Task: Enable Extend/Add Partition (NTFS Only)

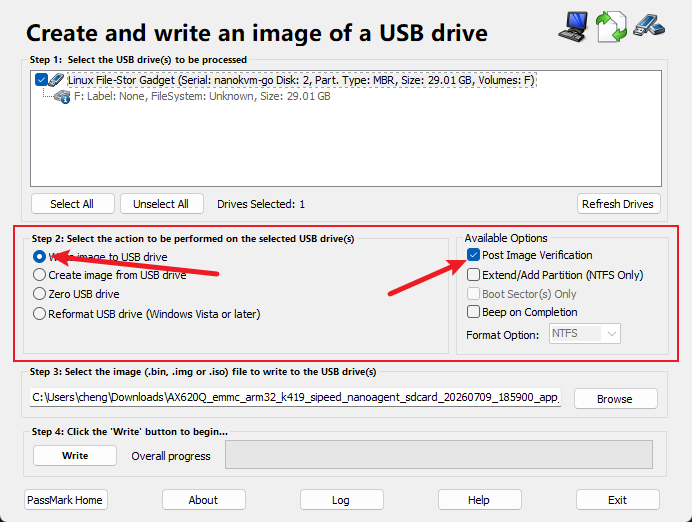Action: (473, 275)
